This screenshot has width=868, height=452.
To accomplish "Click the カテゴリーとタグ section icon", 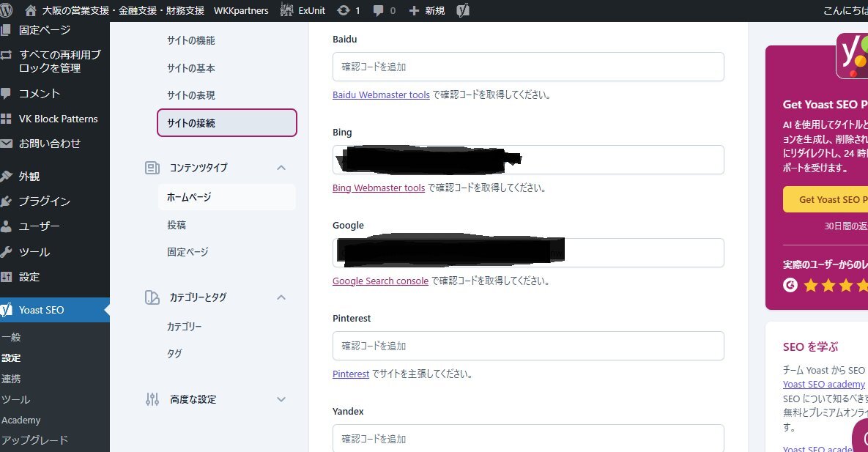I will (152, 297).
